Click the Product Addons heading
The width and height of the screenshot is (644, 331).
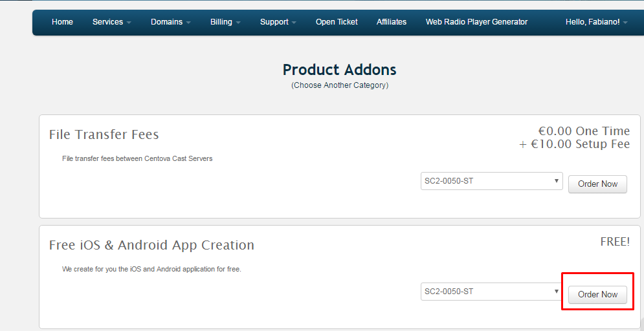pos(339,70)
